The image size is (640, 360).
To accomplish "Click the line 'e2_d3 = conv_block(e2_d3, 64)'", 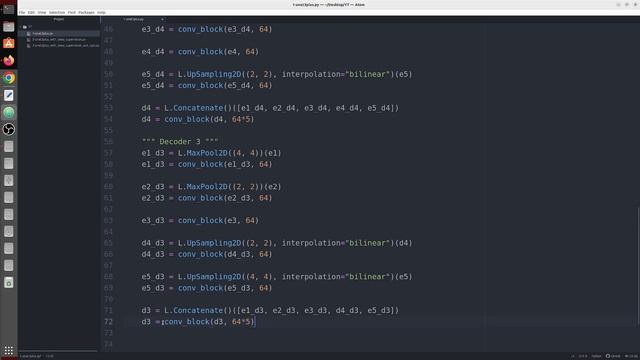I will pyautogui.click(x=207, y=198).
